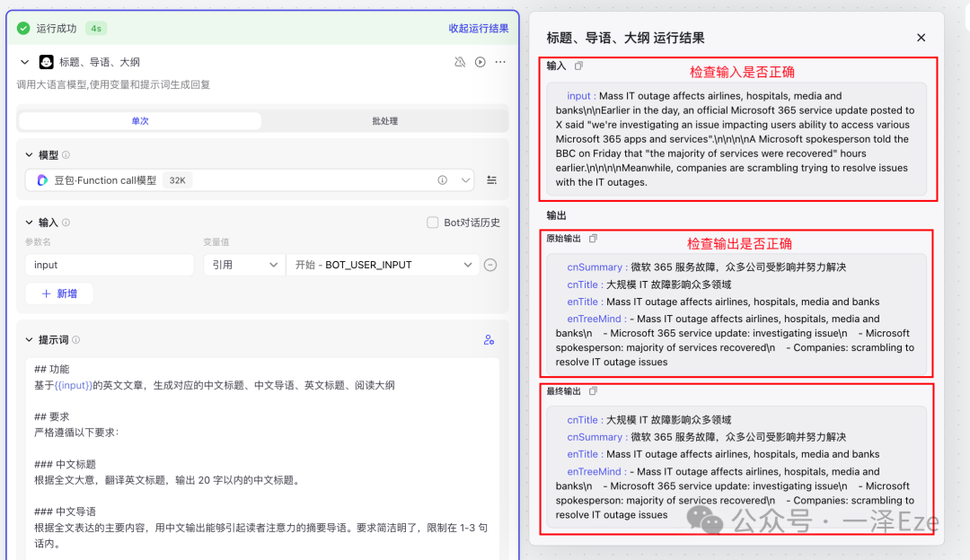Image resolution: width=970 pixels, height=560 pixels.
Task: Click the 变量值 column header
Action: pos(216,241)
